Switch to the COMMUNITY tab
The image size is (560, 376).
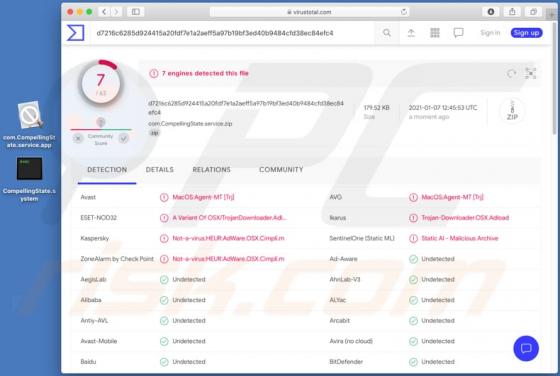[281, 170]
